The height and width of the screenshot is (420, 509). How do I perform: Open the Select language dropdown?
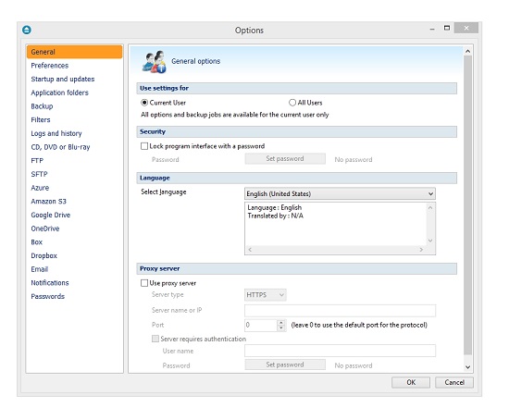tap(340, 193)
